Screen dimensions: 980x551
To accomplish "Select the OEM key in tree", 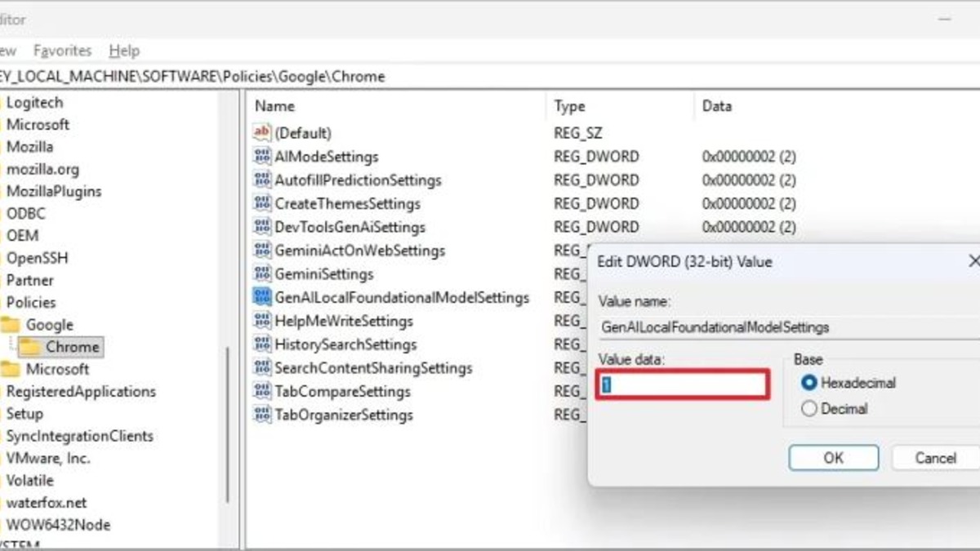I will [x=23, y=236].
